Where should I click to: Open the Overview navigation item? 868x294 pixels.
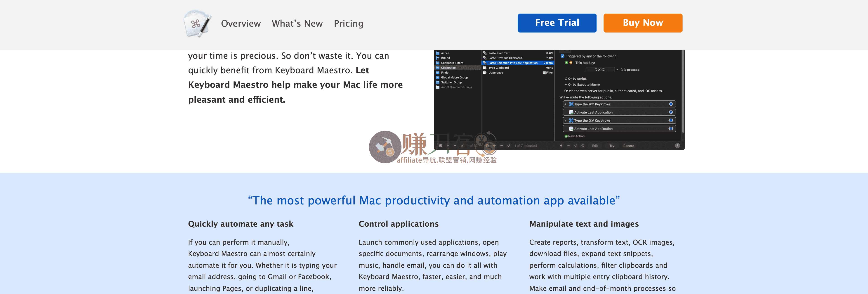(x=241, y=24)
